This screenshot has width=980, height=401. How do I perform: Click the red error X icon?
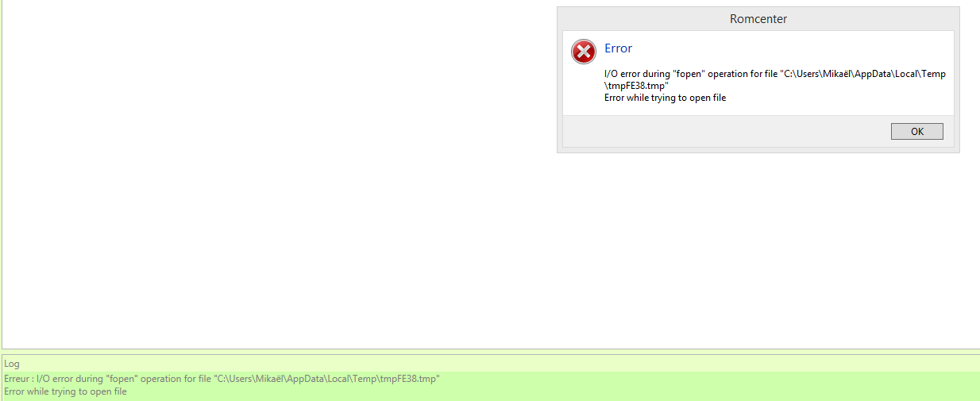pos(584,52)
